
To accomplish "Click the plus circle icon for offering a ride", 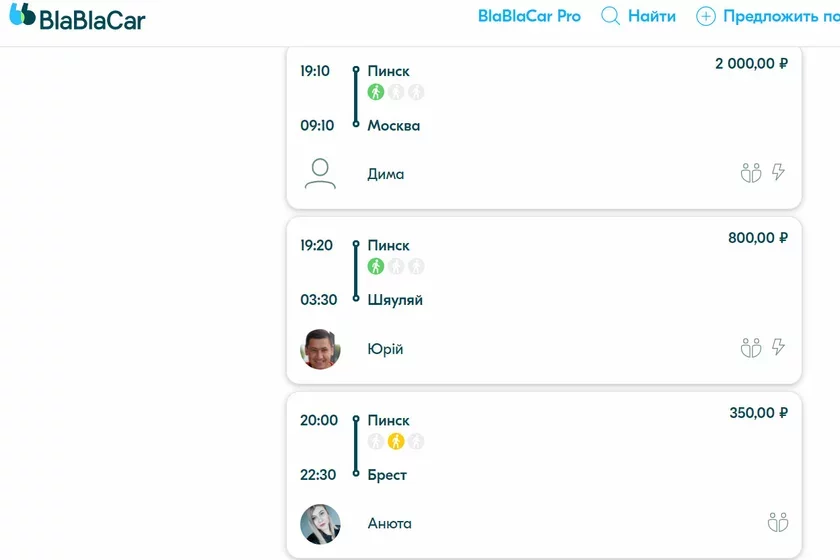I will coord(706,17).
